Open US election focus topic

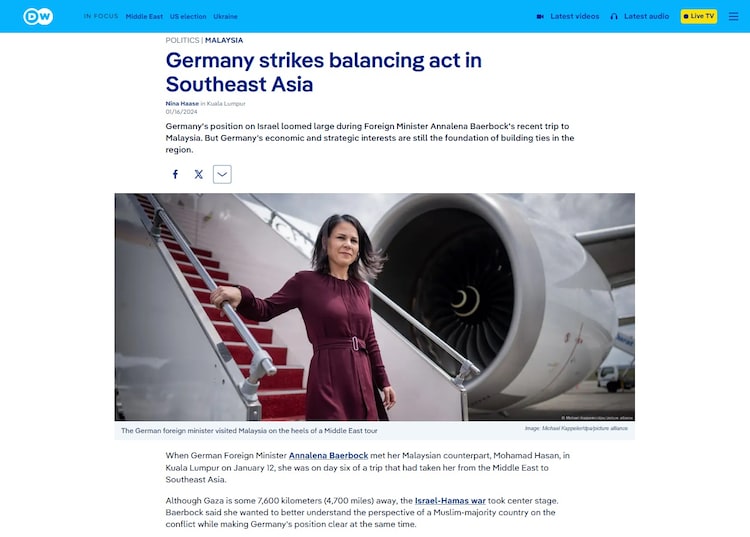(x=188, y=16)
